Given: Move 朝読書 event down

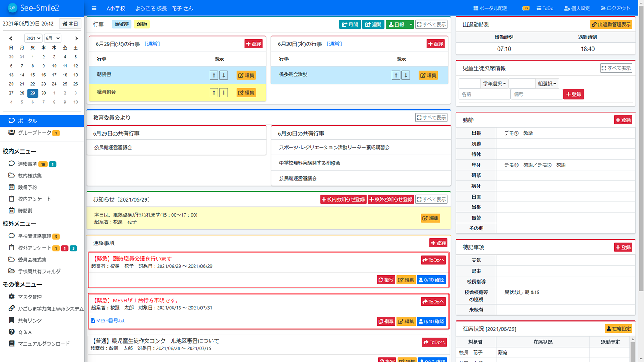Looking at the screenshot, I should 223,75.
